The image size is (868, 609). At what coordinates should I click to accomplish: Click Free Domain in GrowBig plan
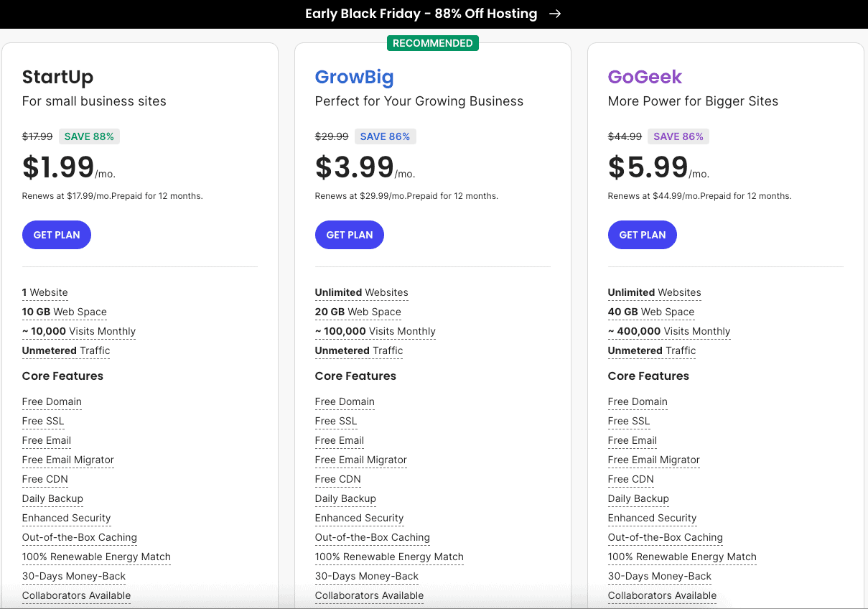[345, 401]
